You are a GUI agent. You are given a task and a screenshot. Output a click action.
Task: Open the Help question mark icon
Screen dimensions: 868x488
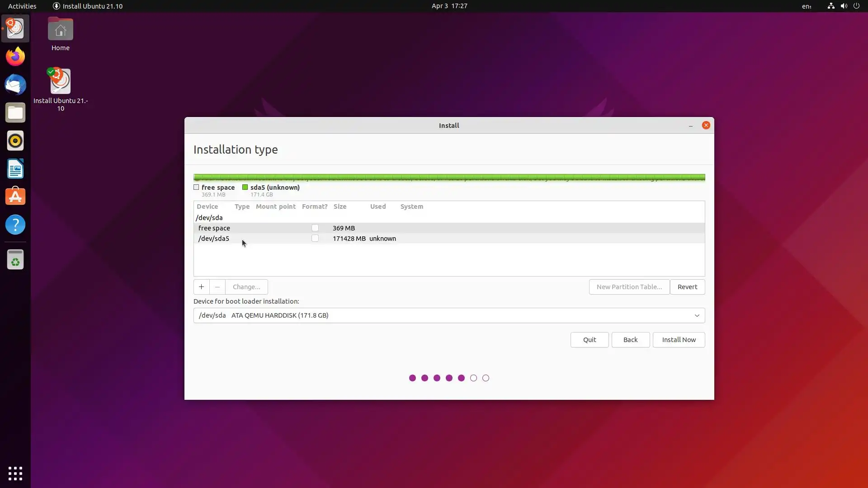(x=15, y=225)
